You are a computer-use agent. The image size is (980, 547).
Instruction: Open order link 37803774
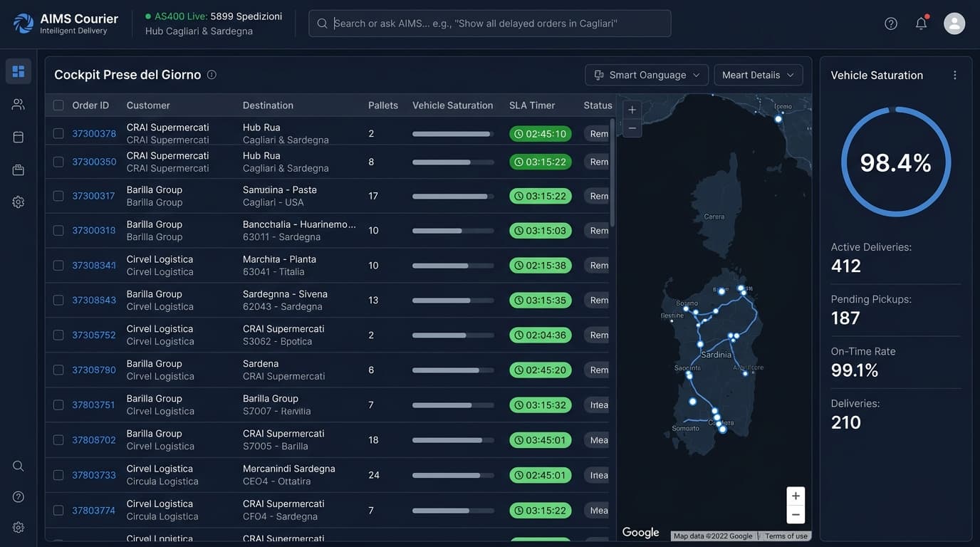point(94,510)
